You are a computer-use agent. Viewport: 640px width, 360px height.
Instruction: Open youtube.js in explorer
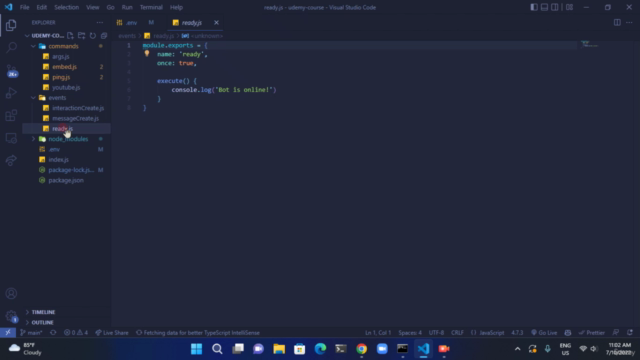pos(66,87)
